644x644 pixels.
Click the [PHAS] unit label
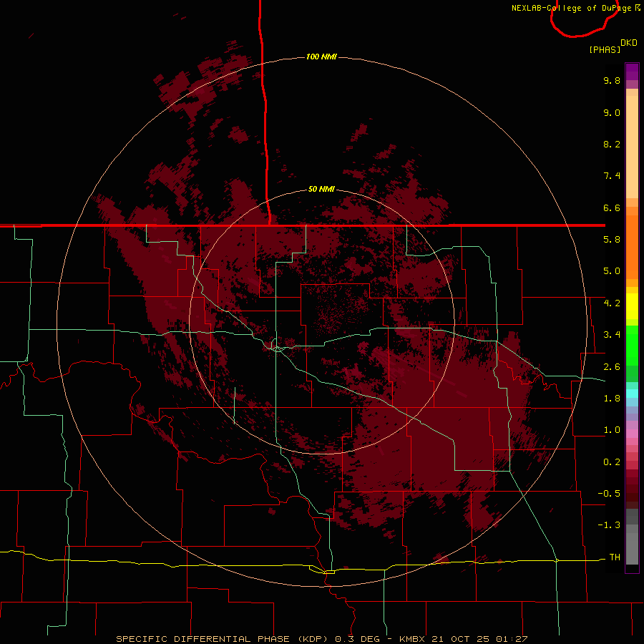pos(605,49)
